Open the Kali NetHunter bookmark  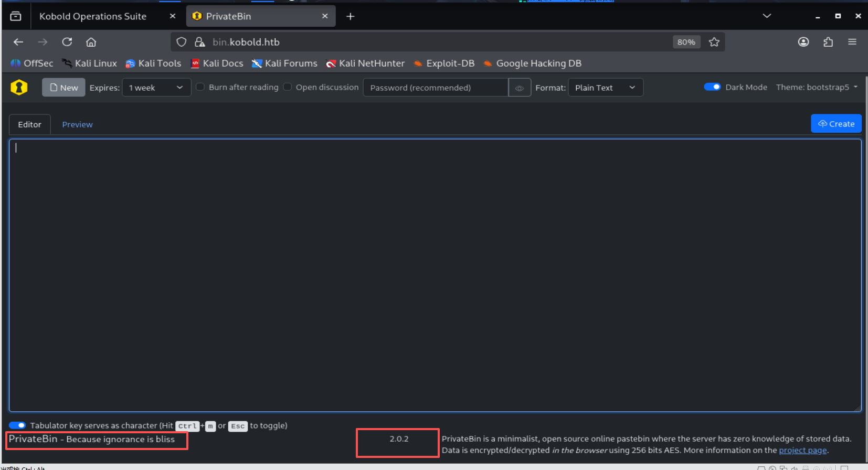click(x=365, y=63)
